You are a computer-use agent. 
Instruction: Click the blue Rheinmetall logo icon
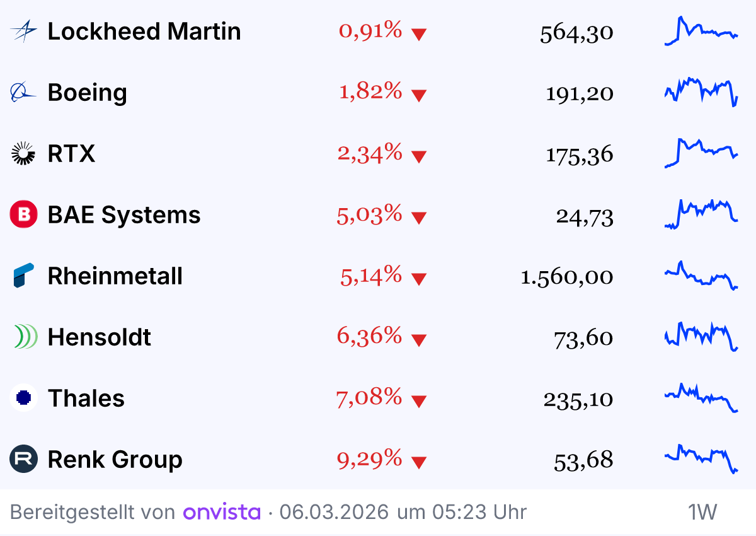click(24, 276)
